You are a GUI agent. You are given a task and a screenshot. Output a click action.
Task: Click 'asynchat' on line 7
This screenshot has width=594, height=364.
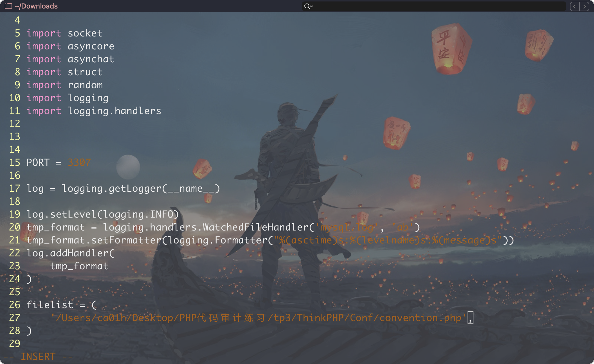pyautogui.click(x=91, y=59)
